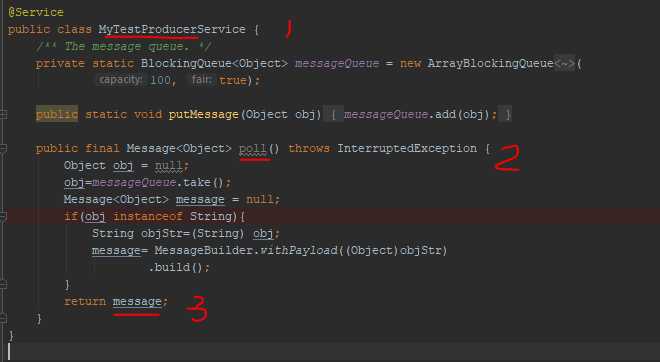
Task: Click the private keyword of the field declaration
Action: [x=60, y=64]
